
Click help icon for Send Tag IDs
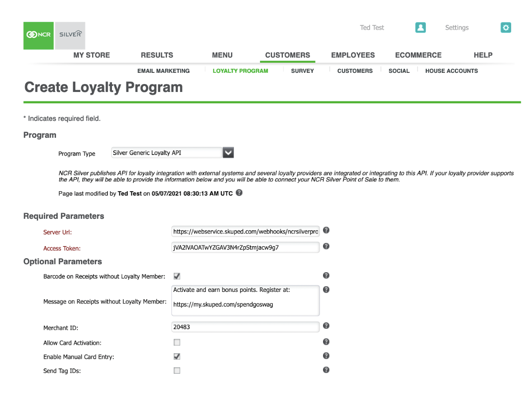(x=326, y=370)
